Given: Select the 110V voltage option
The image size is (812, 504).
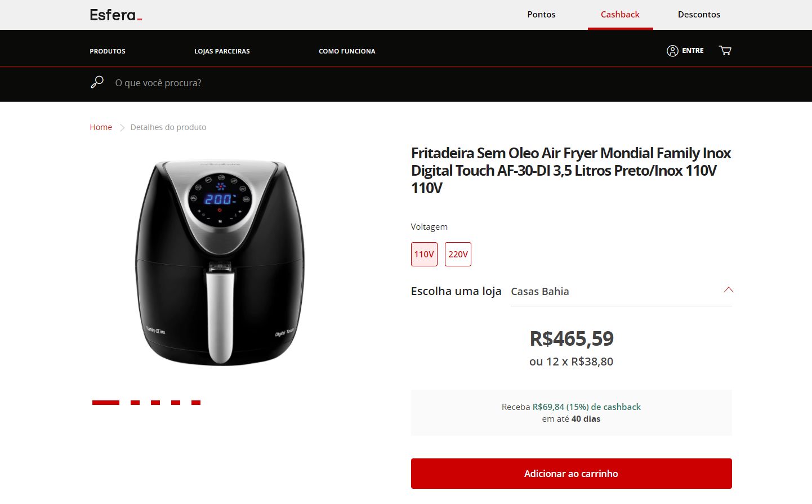Looking at the screenshot, I should [424, 254].
